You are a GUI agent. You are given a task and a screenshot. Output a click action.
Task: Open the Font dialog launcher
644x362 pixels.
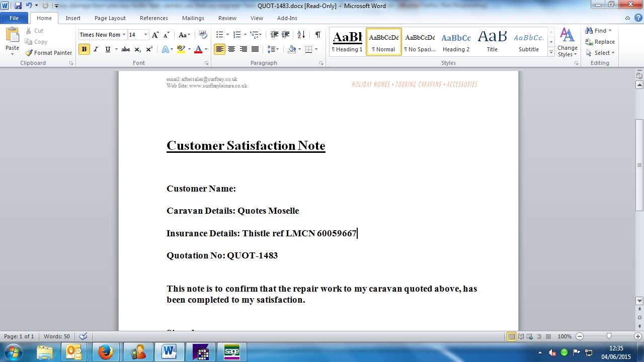207,63
